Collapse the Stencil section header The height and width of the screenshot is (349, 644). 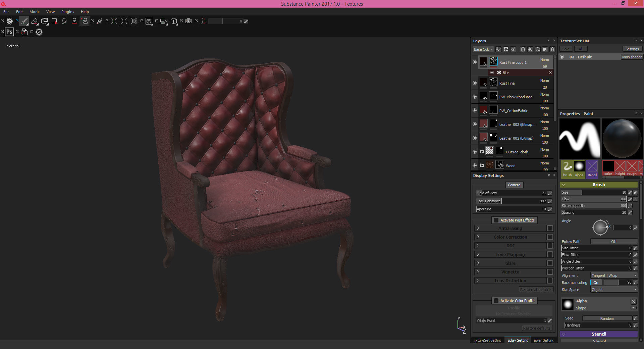tap(599, 334)
